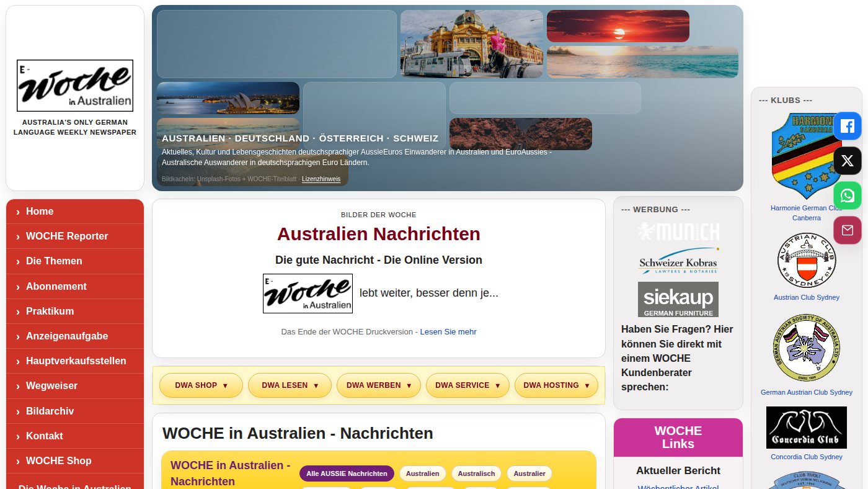Open the Munich advertiser logo
The width and height of the screenshot is (868, 489).
pos(678,231)
